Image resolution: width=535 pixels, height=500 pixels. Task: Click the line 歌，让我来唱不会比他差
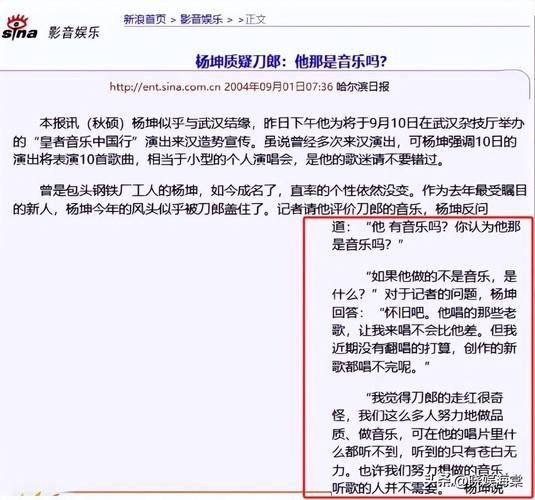pyautogui.click(x=424, y=330)
